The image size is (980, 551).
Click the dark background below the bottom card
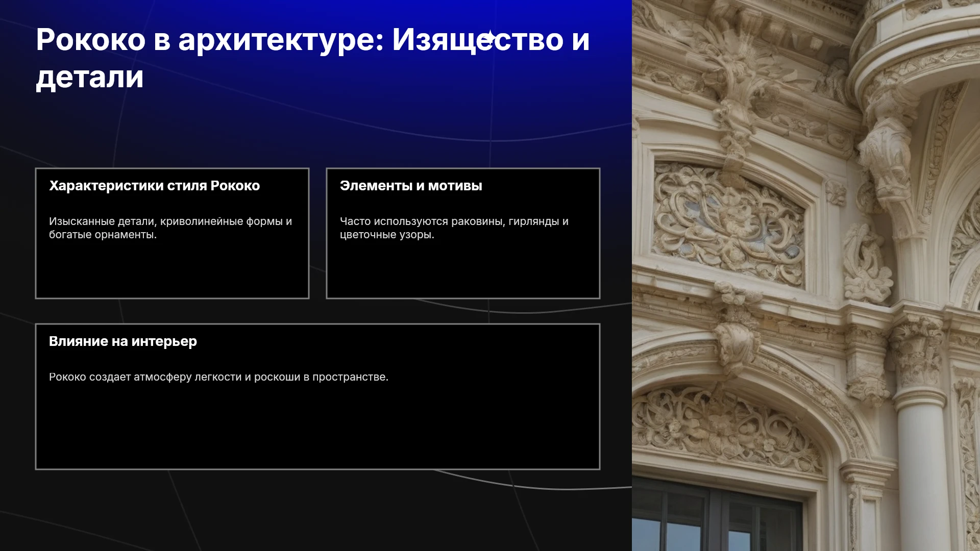[316, 510]
